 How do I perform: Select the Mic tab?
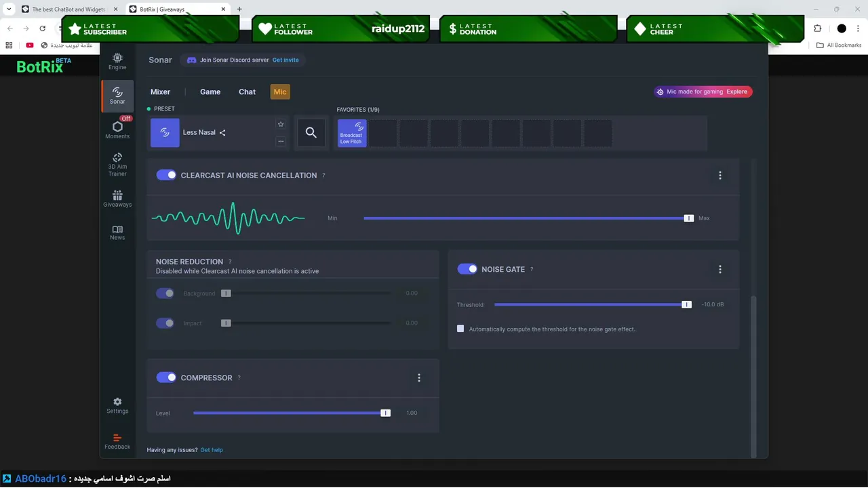(280, 91)
